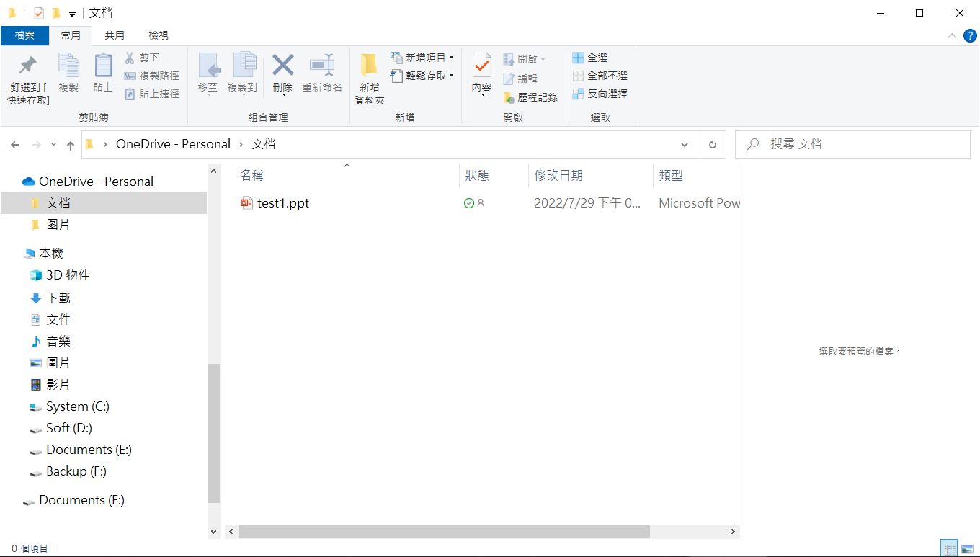Select the Home (常用) tab

click(x=71, y=35)
